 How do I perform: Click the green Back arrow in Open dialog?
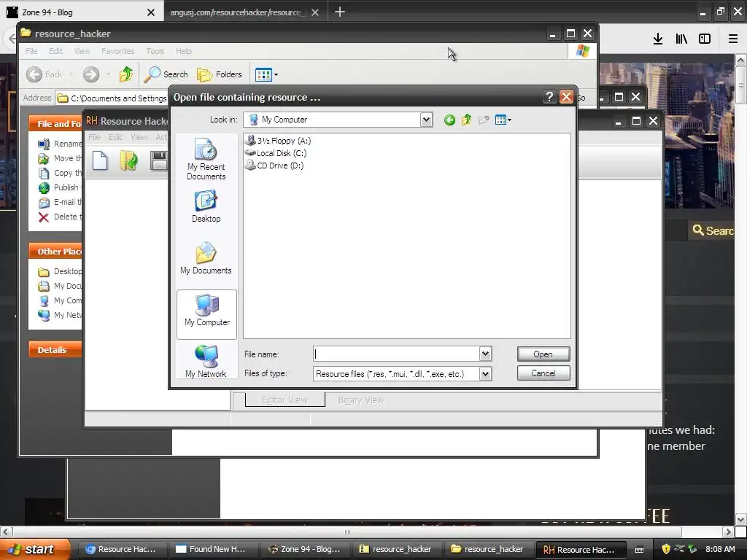[x=449, y=120]
